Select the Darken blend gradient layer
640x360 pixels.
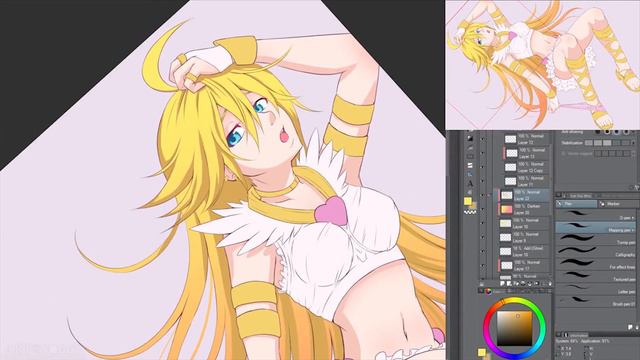tap(525, 209)
